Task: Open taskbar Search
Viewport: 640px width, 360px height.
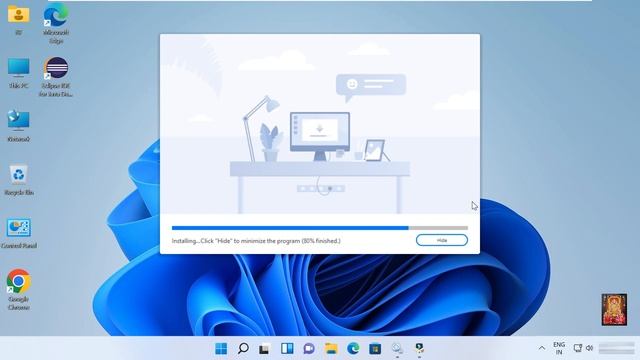Action: (243, 348)
